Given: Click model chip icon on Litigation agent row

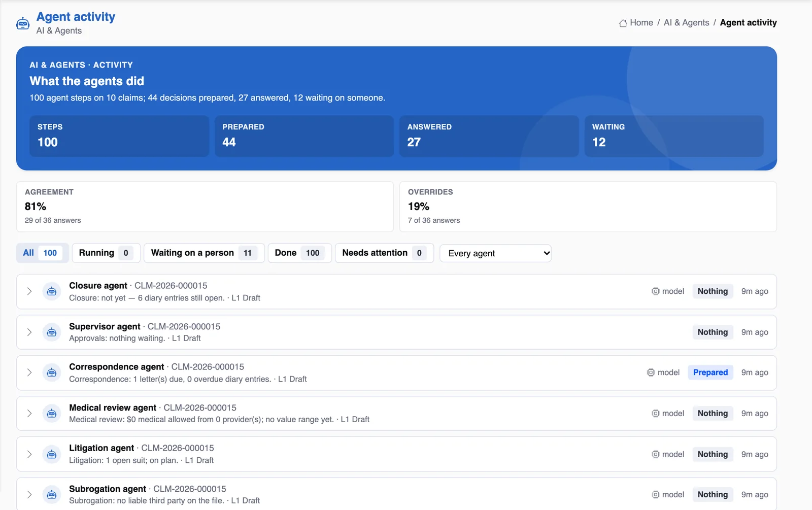Looking at the screenshot, I should (x=656, y=454).
